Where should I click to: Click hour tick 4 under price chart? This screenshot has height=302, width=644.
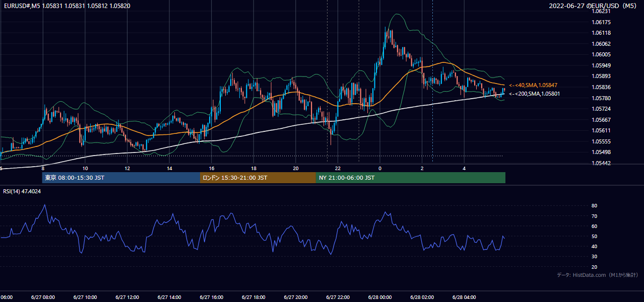point(465,168)
